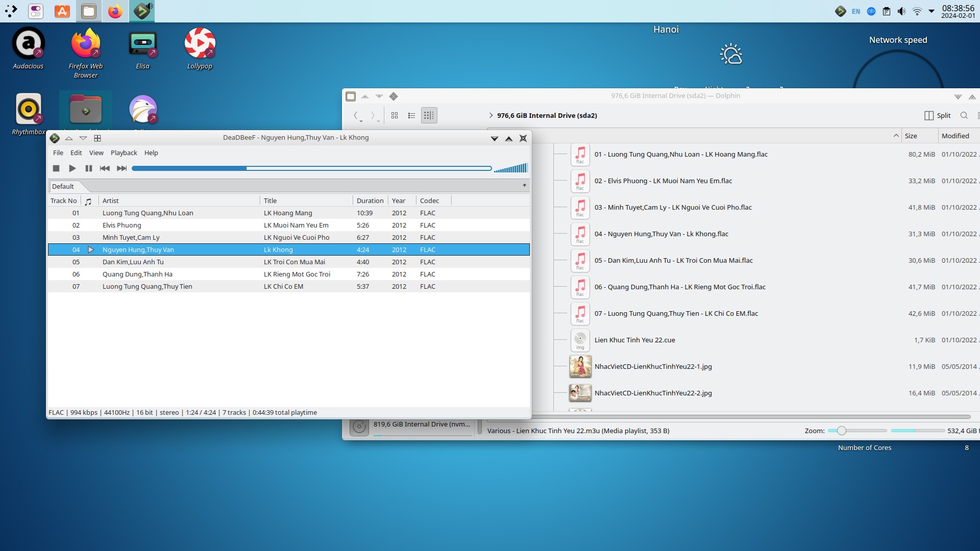Toggle Split view in Dolphin
The height and width of the screenshot is (551, 980).
938,115
